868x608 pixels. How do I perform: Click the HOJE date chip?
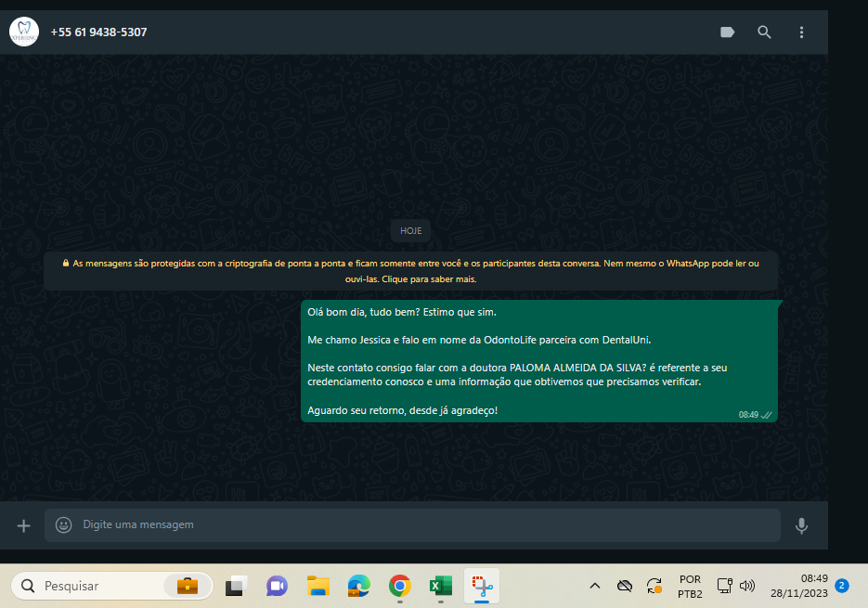click(410, 231)
